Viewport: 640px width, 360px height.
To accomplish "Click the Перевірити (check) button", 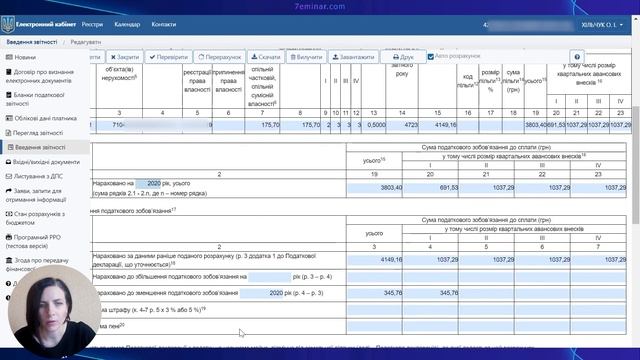I will coord(168,57).
